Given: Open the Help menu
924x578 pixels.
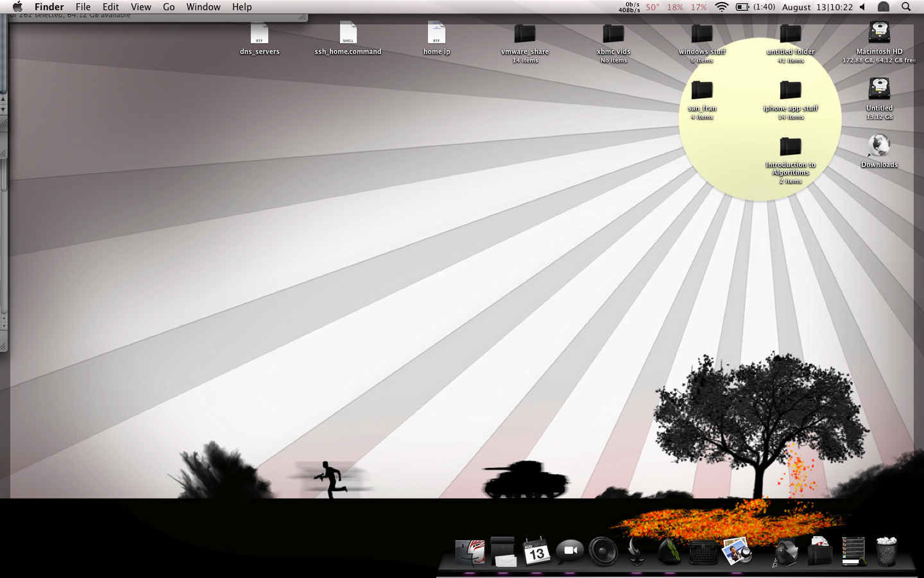Looking at the screenshot, I should [242, 7].
